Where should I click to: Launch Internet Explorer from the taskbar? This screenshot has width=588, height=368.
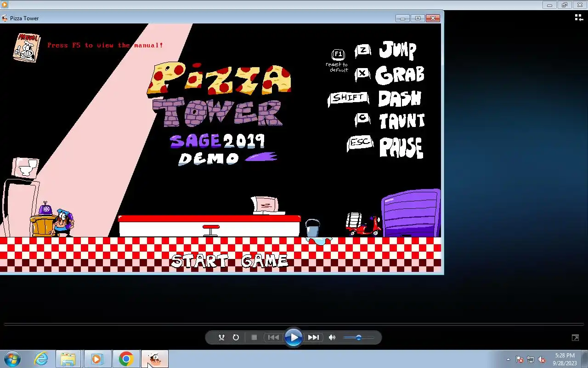[41, 359]
